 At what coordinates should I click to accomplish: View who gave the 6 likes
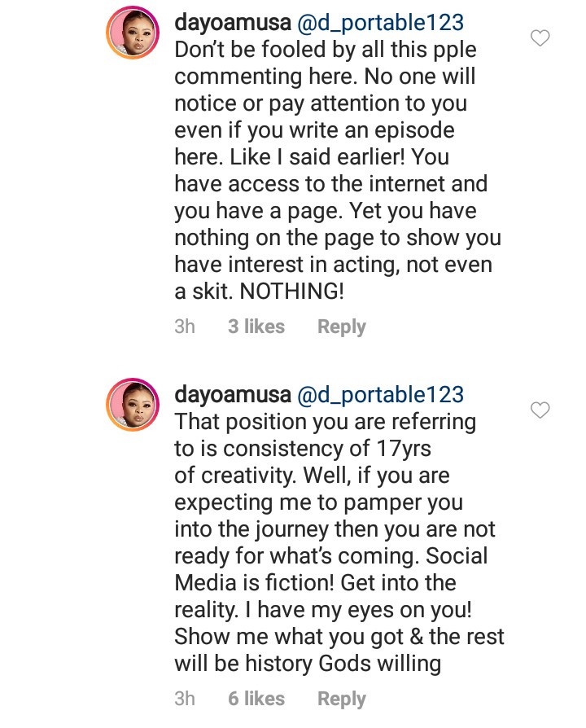point(256,699)
